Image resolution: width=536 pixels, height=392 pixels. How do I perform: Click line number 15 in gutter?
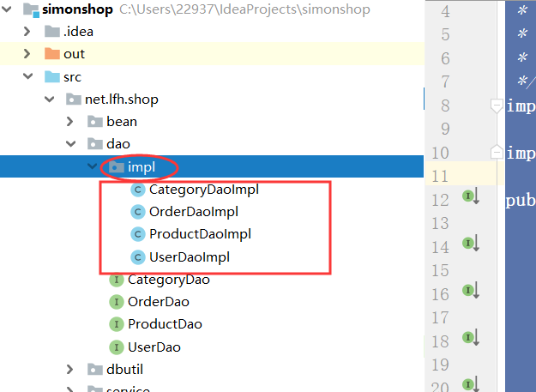click(440, 271)
